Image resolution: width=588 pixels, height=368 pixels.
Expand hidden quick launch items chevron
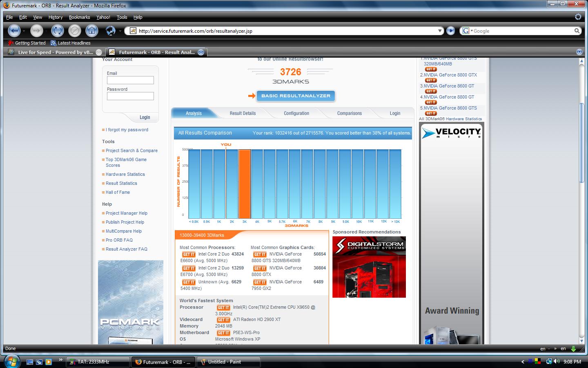(61, 360)
